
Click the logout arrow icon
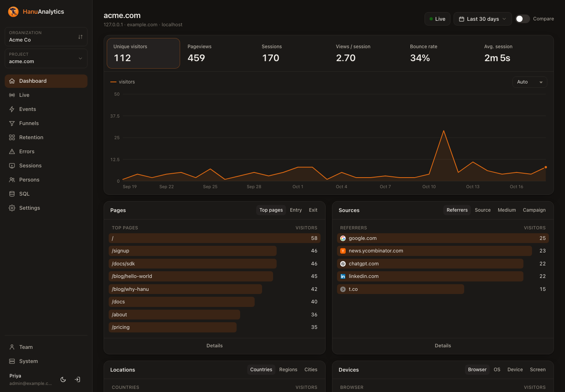click(x=78, y=379)
